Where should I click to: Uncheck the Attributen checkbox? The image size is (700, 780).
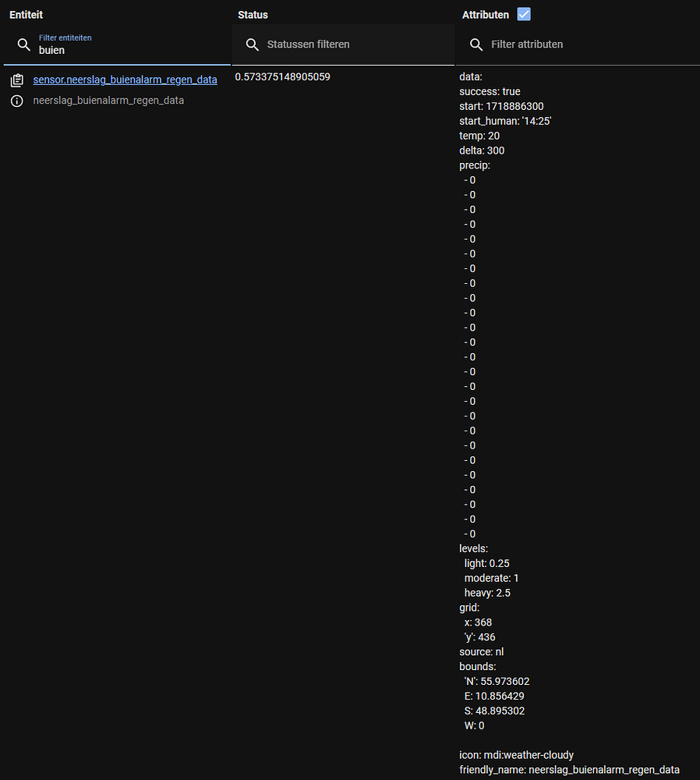pyautogui.click(x=523, y=13)
